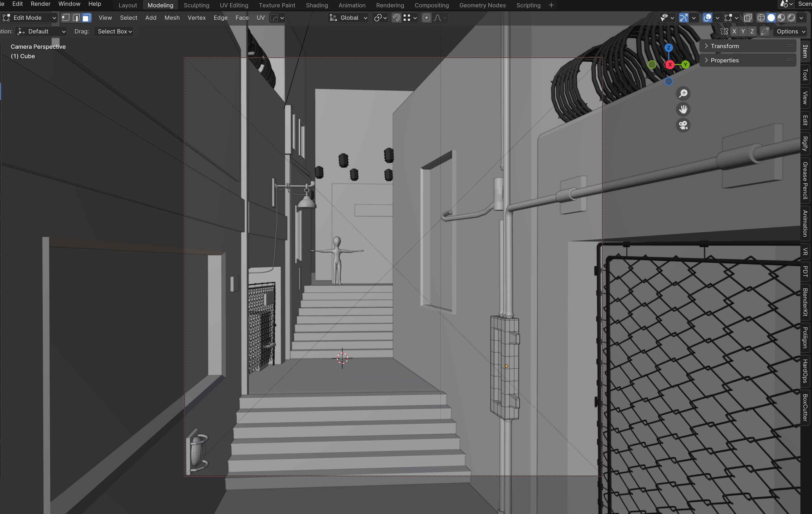This screenshot has width=812, height=514.
Task: Click the X axis on navigation gizmo
Action: [670, 65]
